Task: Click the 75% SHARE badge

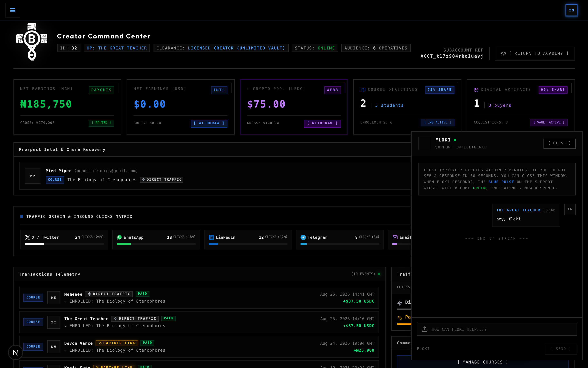Action: (x=440, y=90)
